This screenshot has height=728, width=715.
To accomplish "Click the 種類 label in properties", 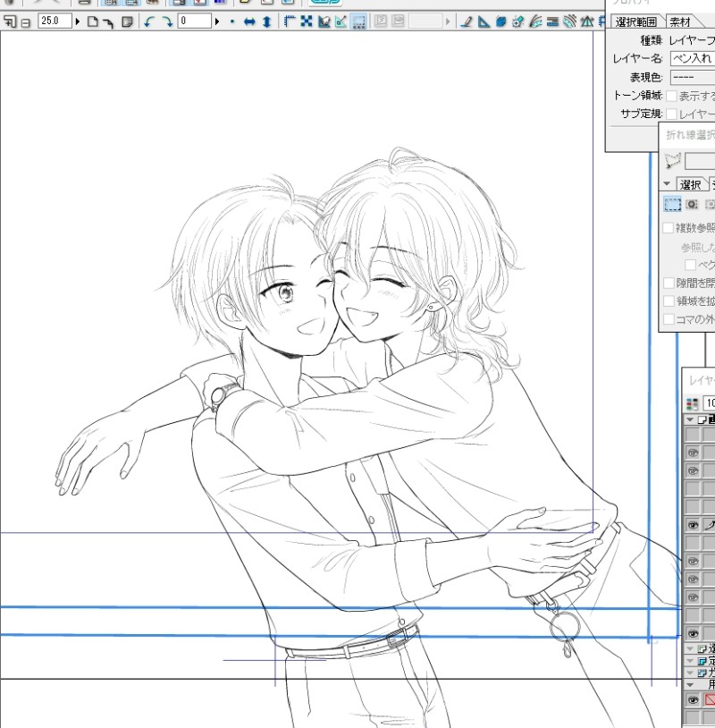I will tap(651, 41).
